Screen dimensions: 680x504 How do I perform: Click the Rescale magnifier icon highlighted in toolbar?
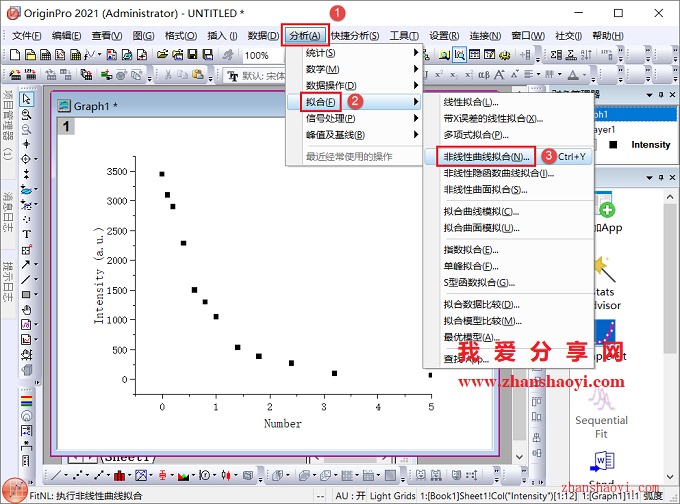pos(460,55)
